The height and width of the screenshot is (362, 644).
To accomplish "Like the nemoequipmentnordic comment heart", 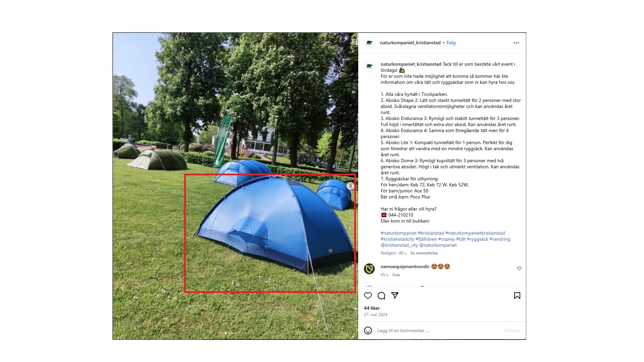I will pyautogui.click(x=519, y=268).
